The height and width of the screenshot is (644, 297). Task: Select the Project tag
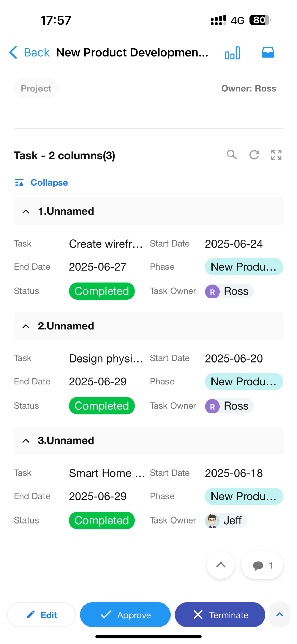pyautogui.click(x=36, y=88)
